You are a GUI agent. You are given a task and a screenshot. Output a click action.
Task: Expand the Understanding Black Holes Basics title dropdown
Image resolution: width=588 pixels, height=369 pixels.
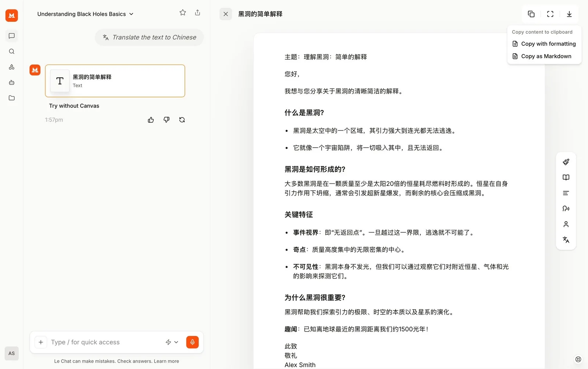pyautogui.click(x=86, y=14)
